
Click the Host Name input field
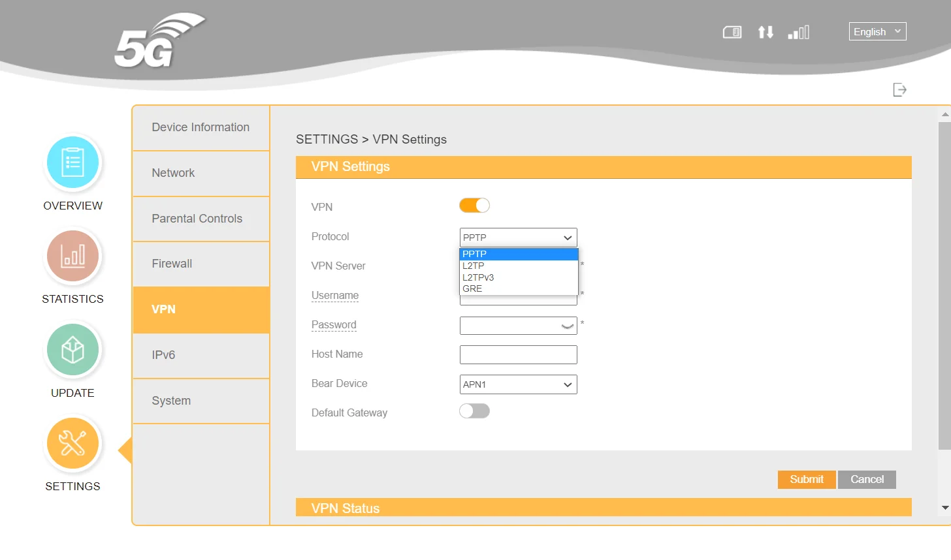point(518,355)
